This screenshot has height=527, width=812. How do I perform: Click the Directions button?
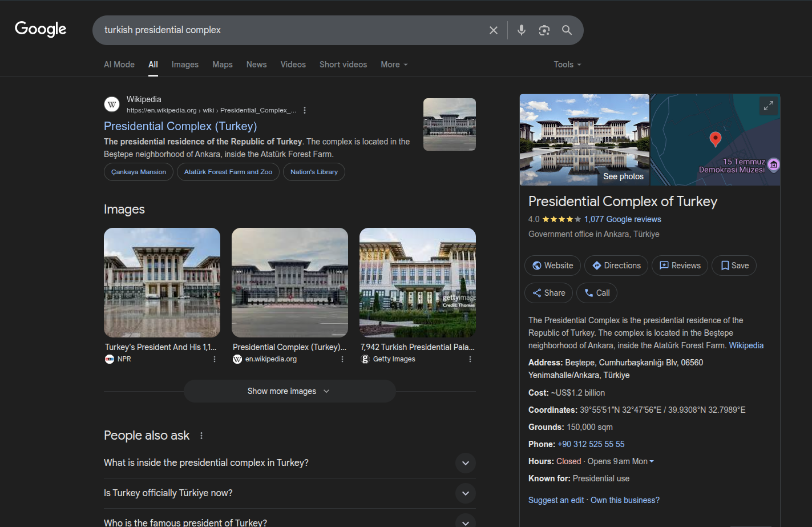[x=616, y=265]
